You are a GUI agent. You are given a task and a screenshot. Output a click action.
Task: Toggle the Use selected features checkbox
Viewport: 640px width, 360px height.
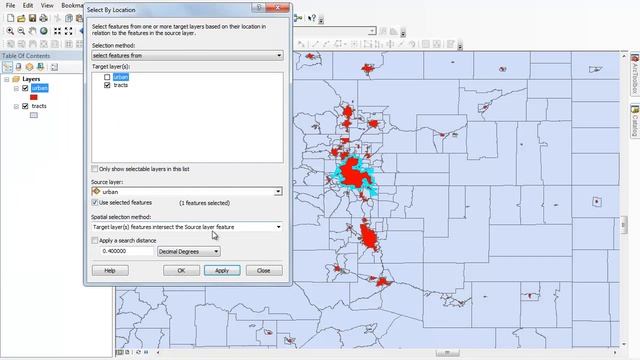click(x=95, y=202)
